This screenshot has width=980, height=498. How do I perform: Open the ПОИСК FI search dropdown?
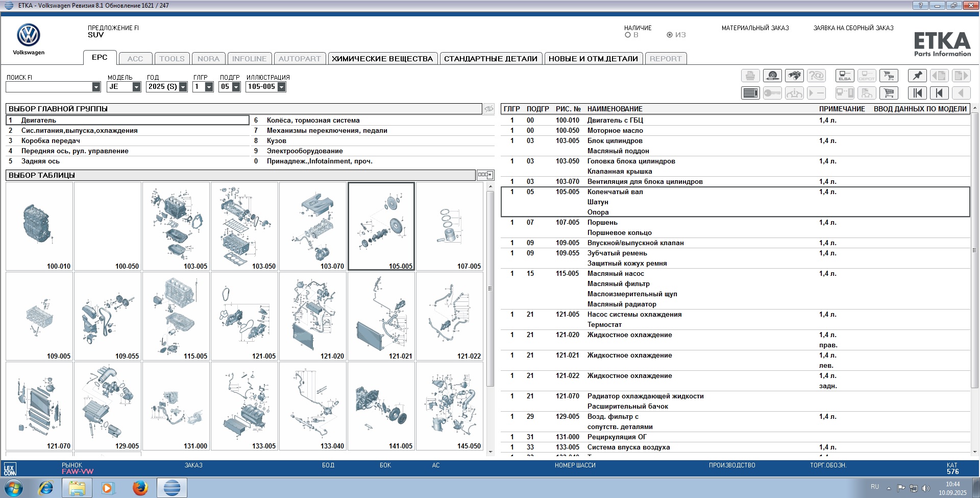96,87
